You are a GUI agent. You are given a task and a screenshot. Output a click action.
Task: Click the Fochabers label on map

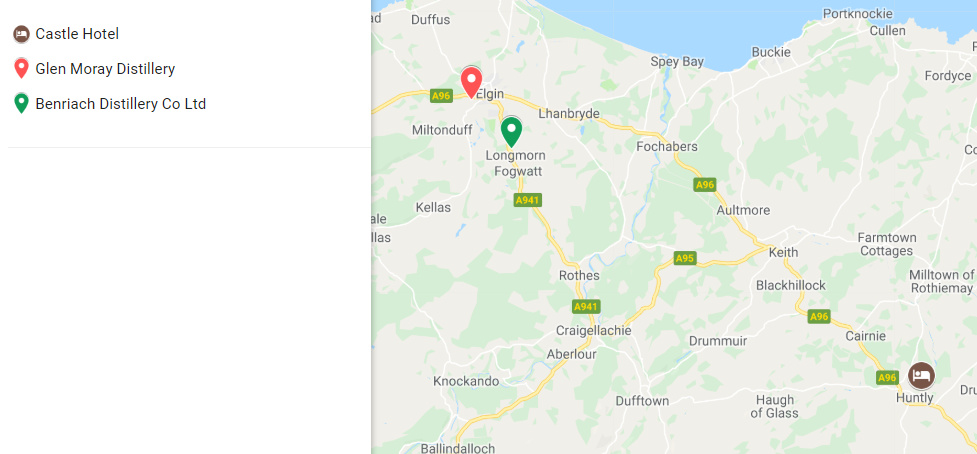(667, 147)
